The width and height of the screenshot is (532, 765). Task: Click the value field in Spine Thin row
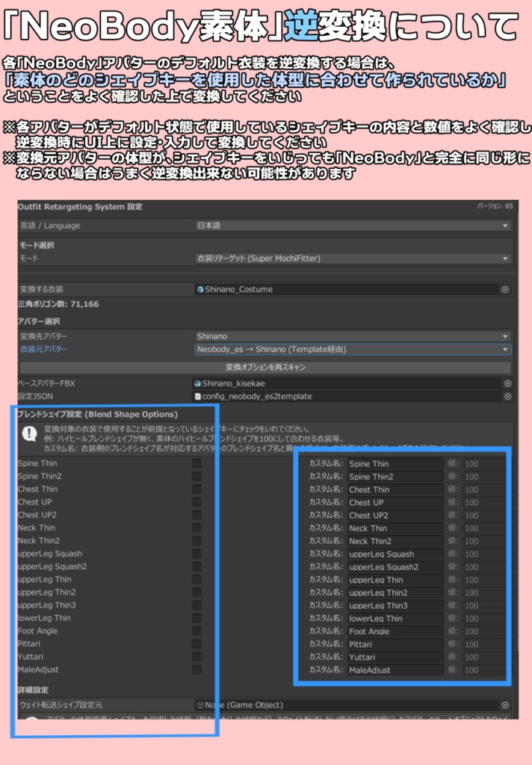pos(483,464)
